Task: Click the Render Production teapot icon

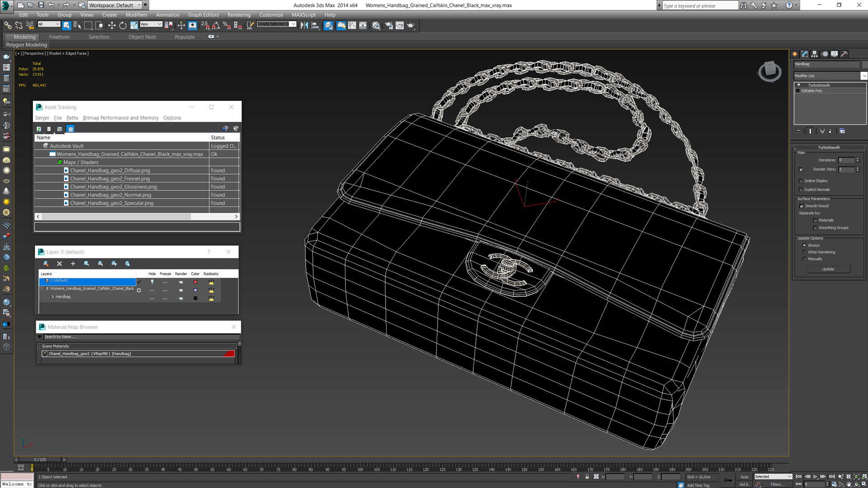Action: (410, 25)
